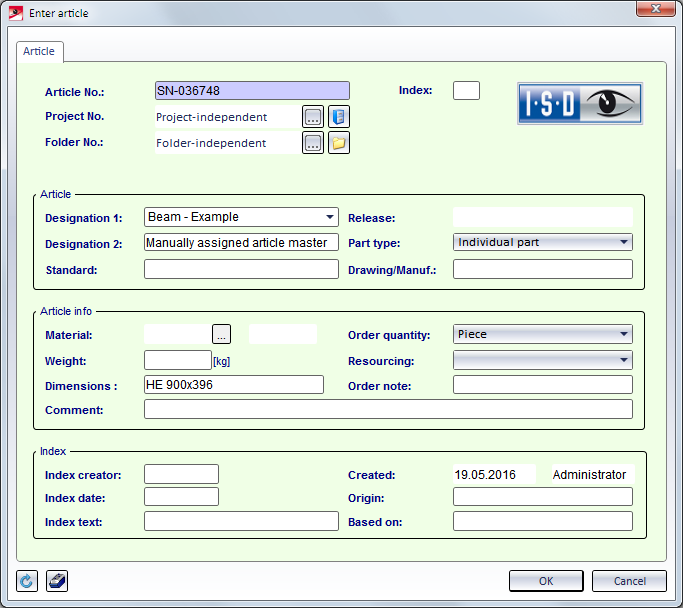Select the Article tab
Screen dimensions: 683x608
[40, 51]
